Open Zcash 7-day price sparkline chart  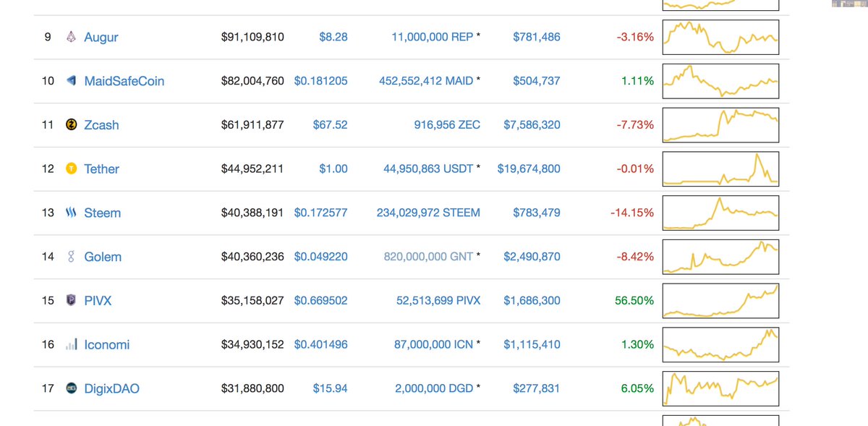coord(721,125)
